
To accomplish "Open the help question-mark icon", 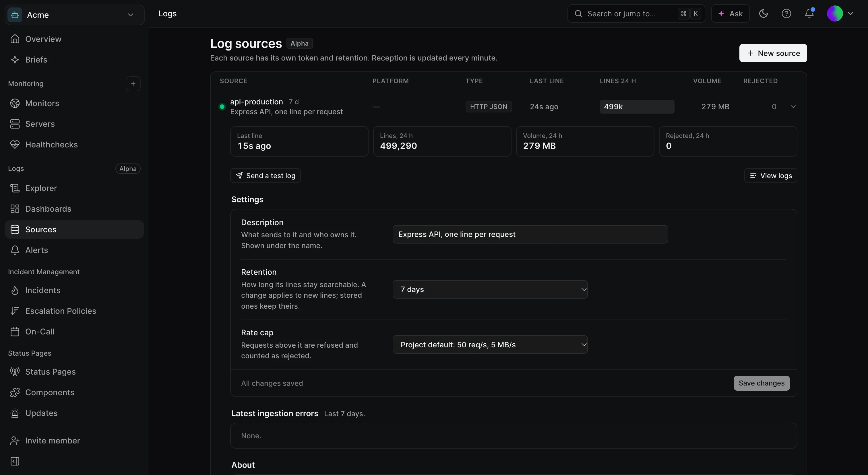I will coord(786,13).
